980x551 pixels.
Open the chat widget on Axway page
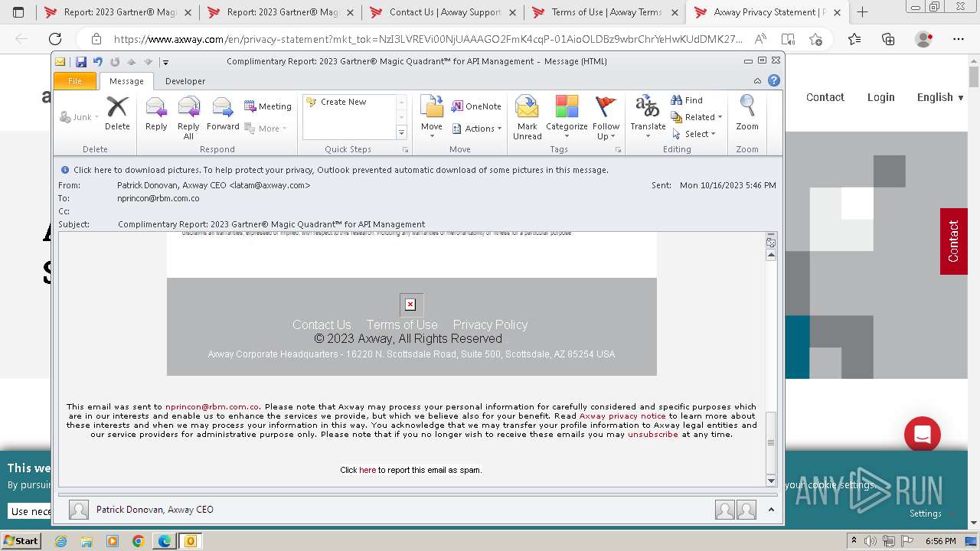pyautogui.click(x=922, y=435)
